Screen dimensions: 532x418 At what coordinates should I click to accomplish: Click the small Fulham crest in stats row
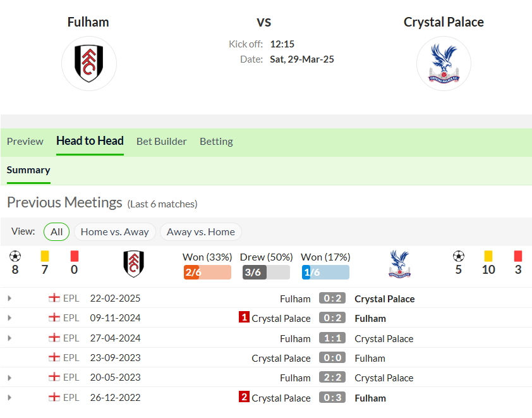coord(134,264)
